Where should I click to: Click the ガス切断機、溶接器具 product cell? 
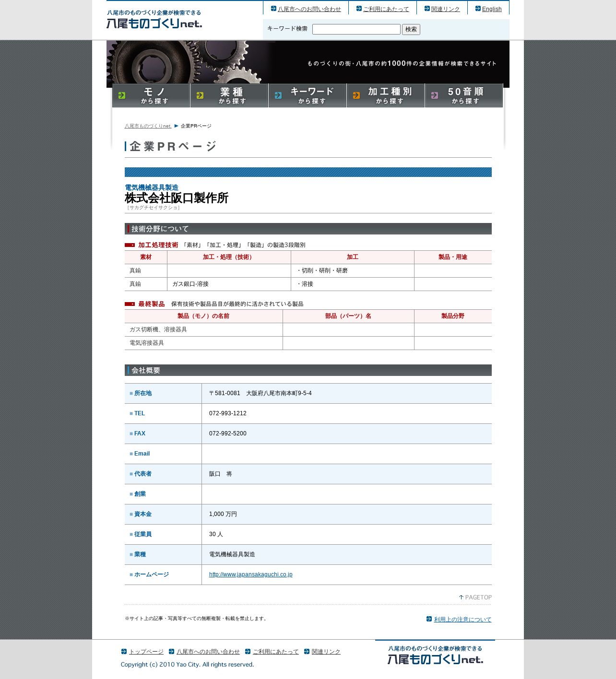point(203,329)
